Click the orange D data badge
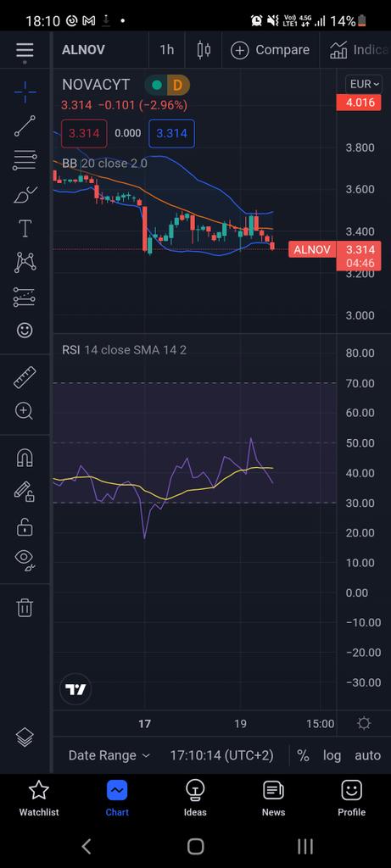 177,85
